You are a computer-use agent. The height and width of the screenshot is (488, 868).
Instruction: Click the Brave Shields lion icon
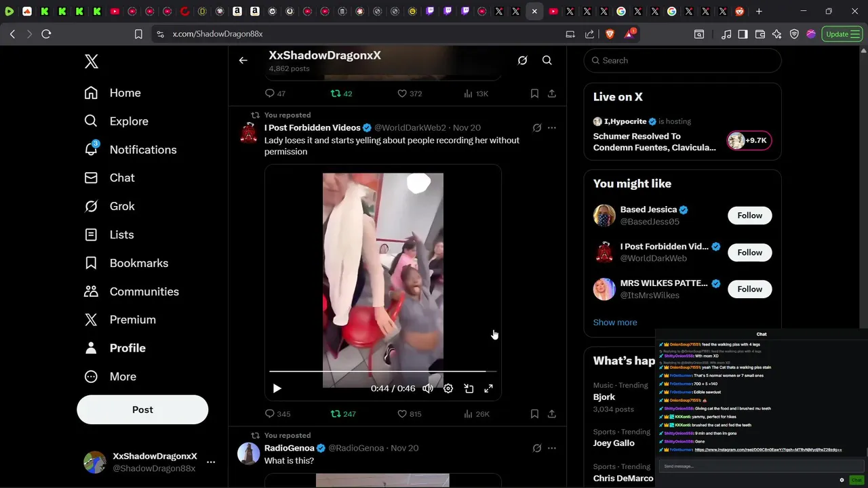pyautogui.click(x=610, y=34)
